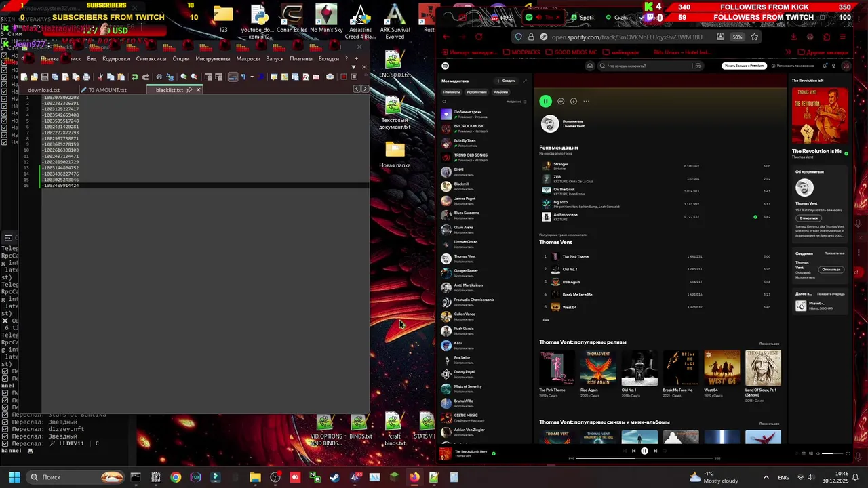Toggle repeat in Spotify player
The width and height of the screenshot is (868, 488).
pyautogui.click(x=664, y=451)
